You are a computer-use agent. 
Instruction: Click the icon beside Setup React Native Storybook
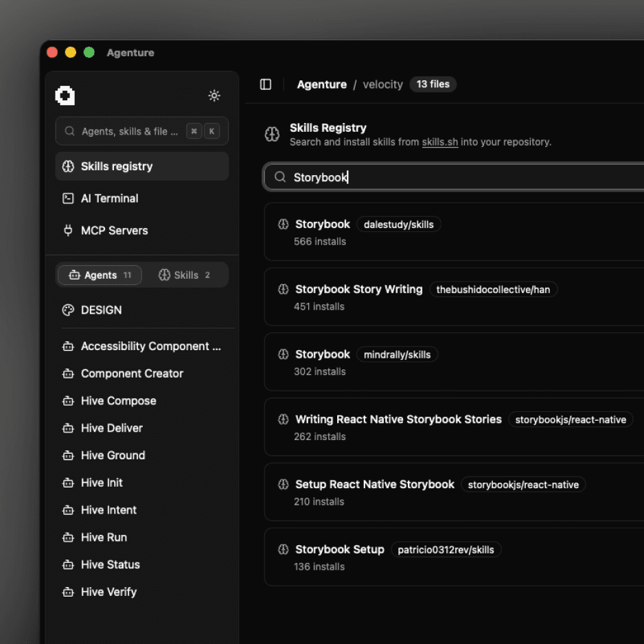[284, 484]
